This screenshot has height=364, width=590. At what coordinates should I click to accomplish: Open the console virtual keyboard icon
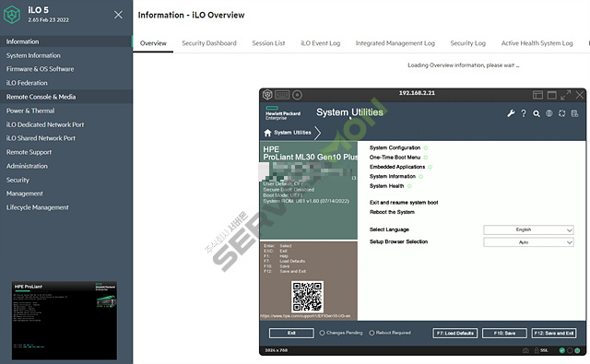click(x=282, y=95)
